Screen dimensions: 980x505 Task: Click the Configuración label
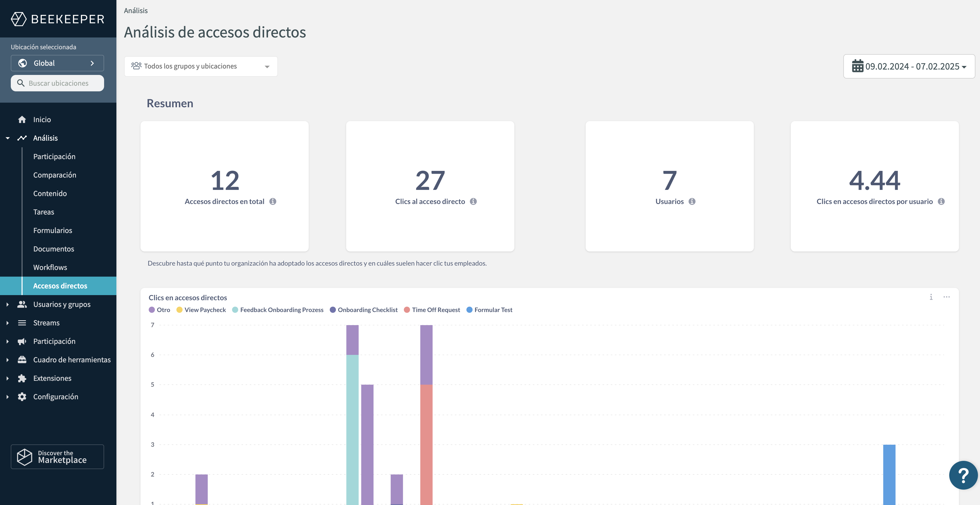point(56,397)
